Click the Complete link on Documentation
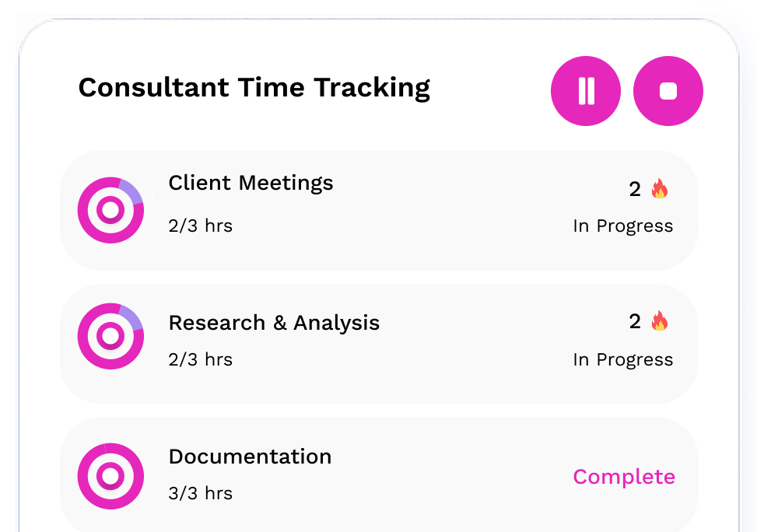757x532 pixels. pos(623,477)
